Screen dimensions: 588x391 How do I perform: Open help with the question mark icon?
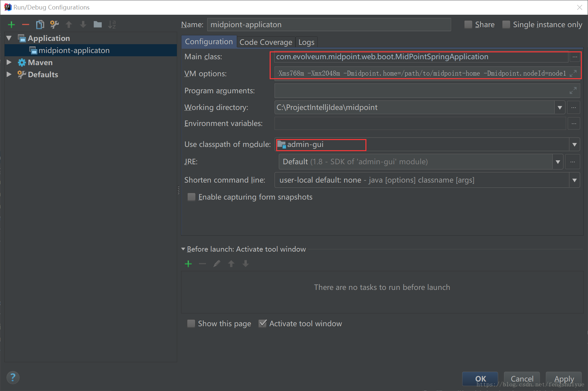[x=13, y=378]
